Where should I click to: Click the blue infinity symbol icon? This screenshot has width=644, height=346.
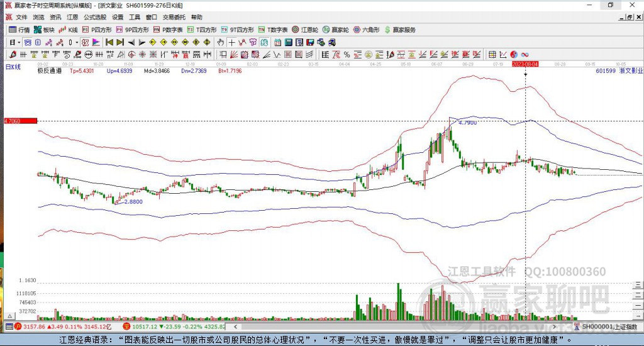coord(525,54)
